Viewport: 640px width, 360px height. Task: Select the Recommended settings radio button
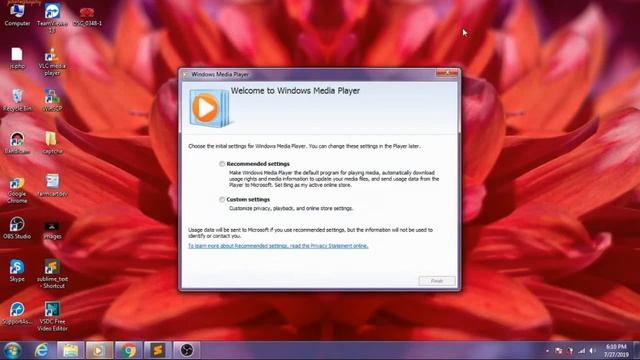pyautogui.click(x=222, y=164)
